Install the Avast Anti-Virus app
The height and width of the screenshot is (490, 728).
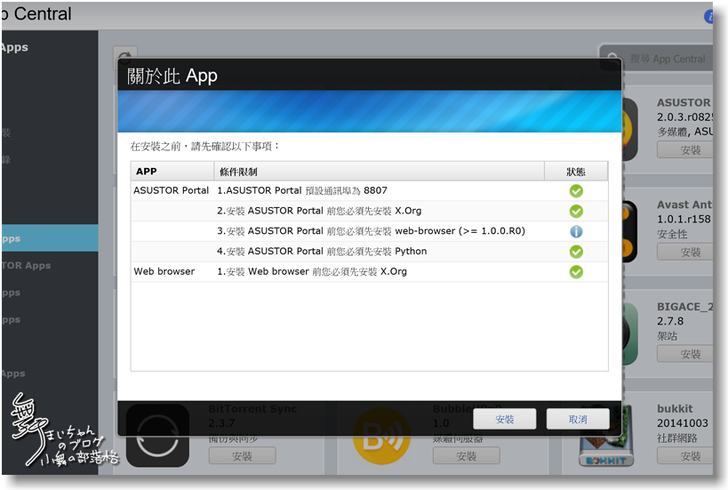(690, 252)
